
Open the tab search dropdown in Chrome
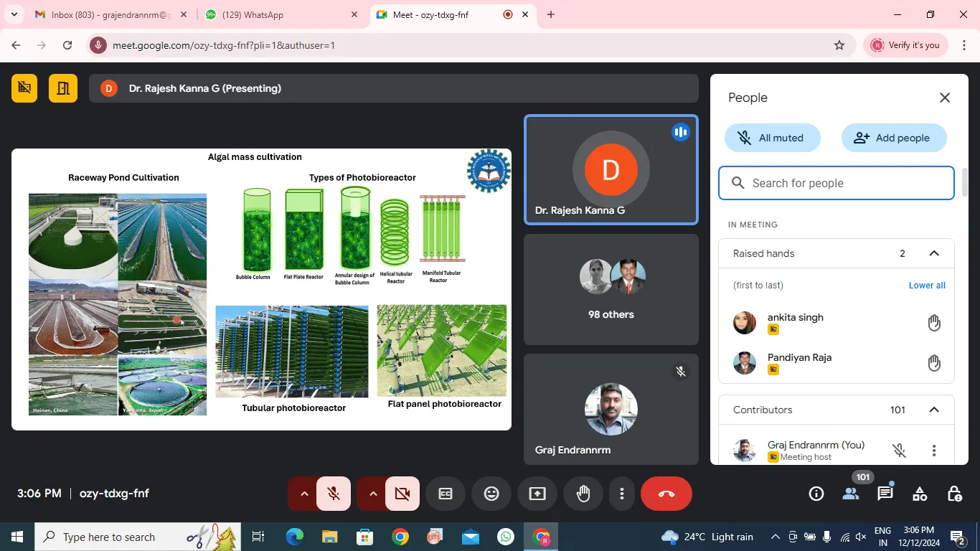(14, 14)
